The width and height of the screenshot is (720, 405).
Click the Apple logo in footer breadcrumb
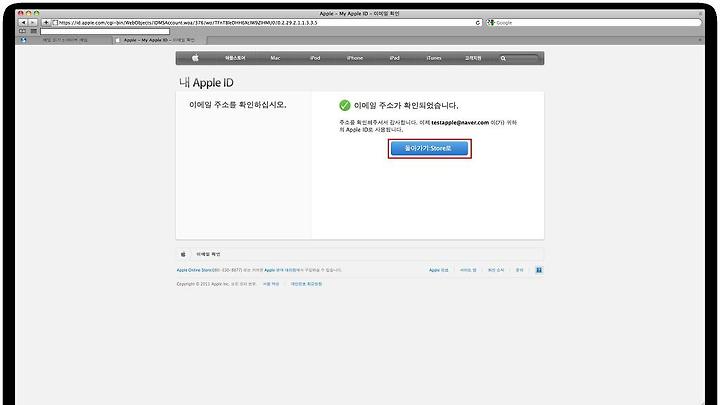[x=183, y=254]
